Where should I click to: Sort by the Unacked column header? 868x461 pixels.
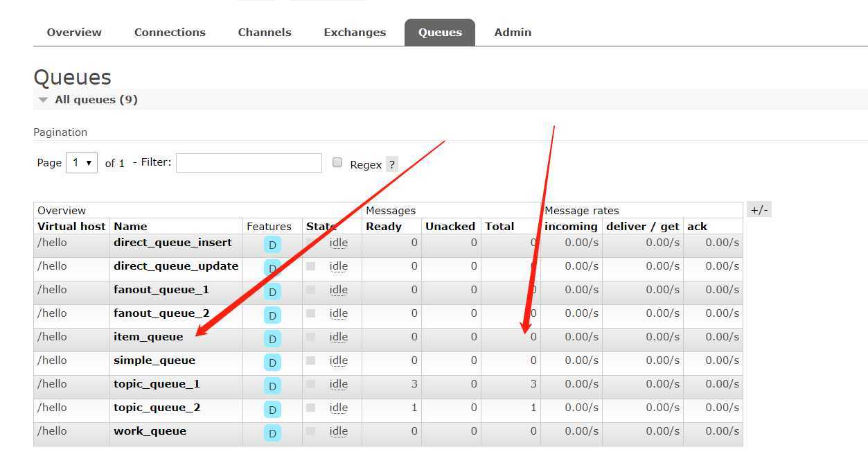coord(450,227)
